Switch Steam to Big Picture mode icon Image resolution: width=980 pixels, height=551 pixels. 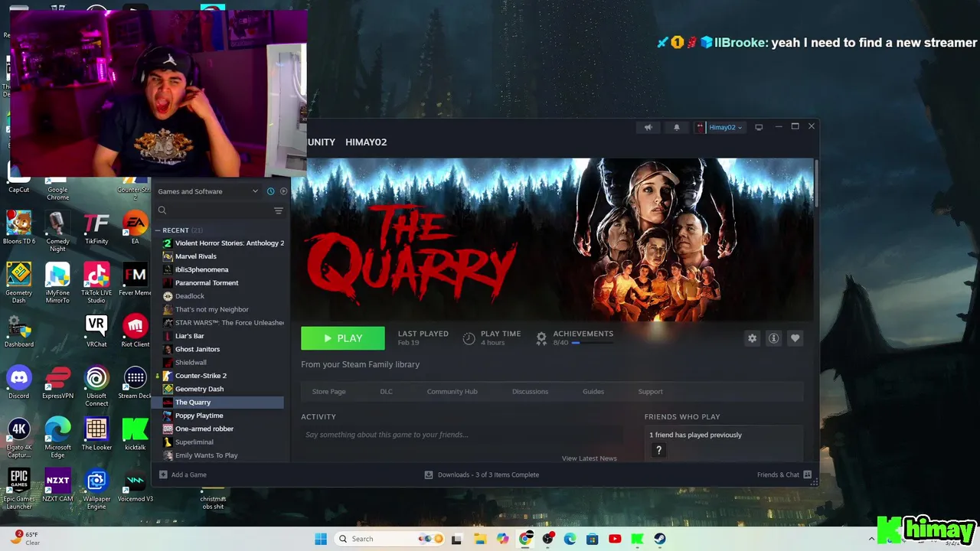pyautogui.click(x=759, y=127)
